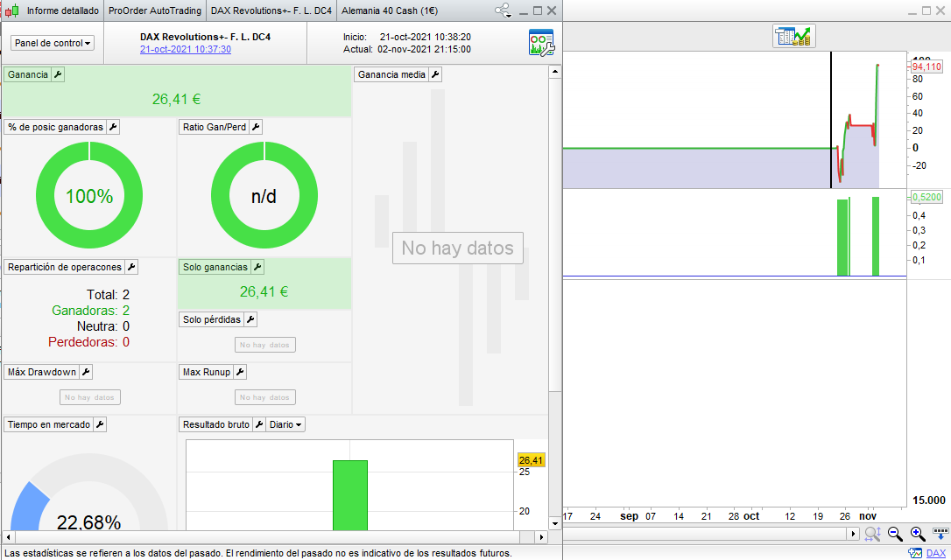This screenshot has height=560, width=951.
Task: Click the chart window scrollbar right arrow
Action: tap(854, 534)
